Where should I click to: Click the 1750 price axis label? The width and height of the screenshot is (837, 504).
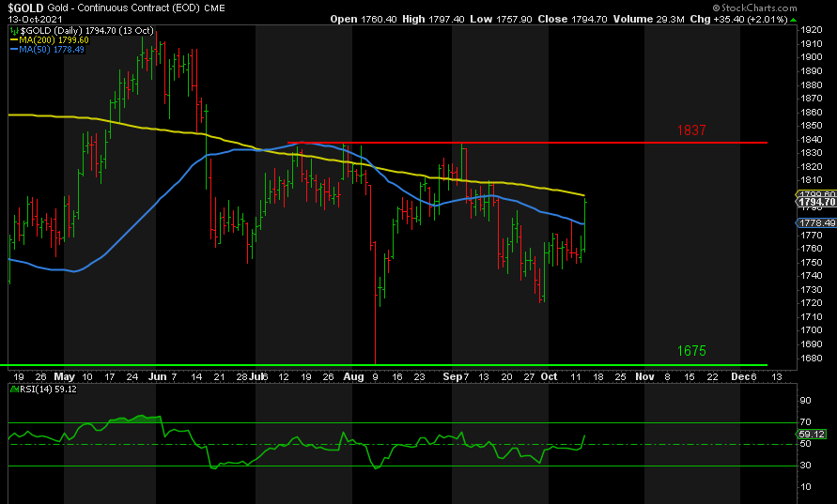pyautogui.click(x=812, y=263)
